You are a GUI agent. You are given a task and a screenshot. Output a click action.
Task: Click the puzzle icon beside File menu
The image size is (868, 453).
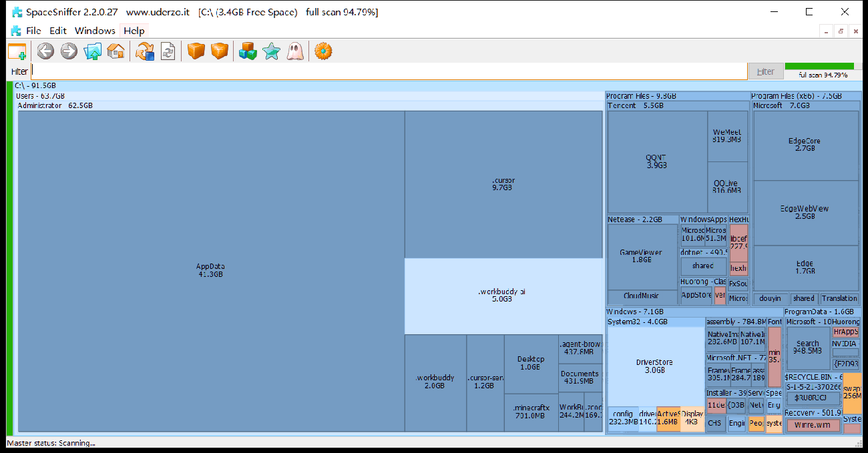tap(16, 31)
